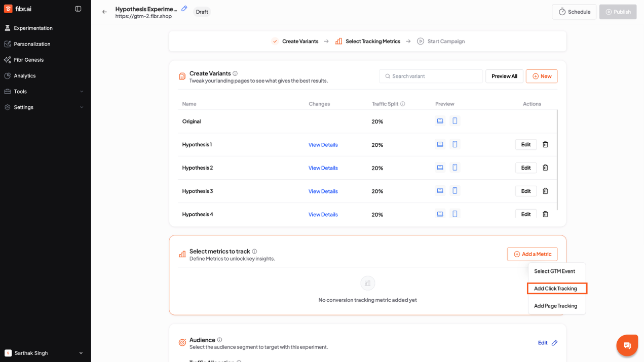Delete Hypothesis 1 with trash icon
Viewport: 644px width, 362px height.
pos(545,144)
